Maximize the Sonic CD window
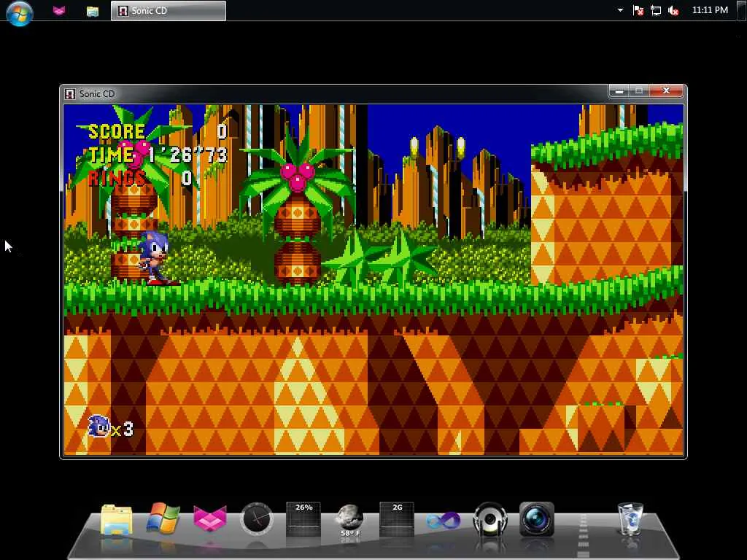Viewport: 747px width, 560px height. click(x=639, y=91)
